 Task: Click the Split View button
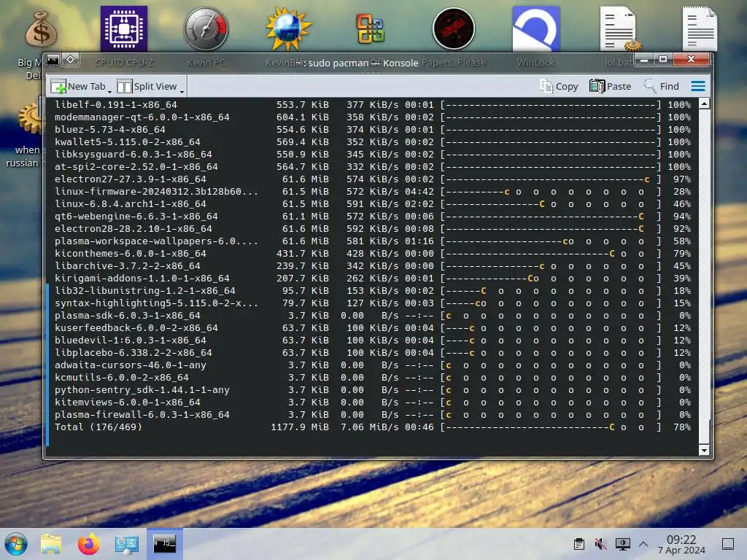pyautogui.click(x=147, y=86)
